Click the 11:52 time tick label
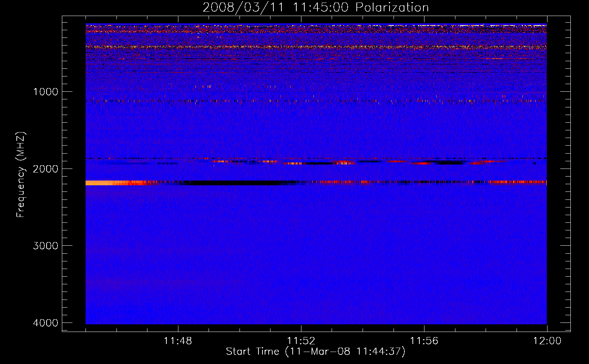 pos(301,341)
